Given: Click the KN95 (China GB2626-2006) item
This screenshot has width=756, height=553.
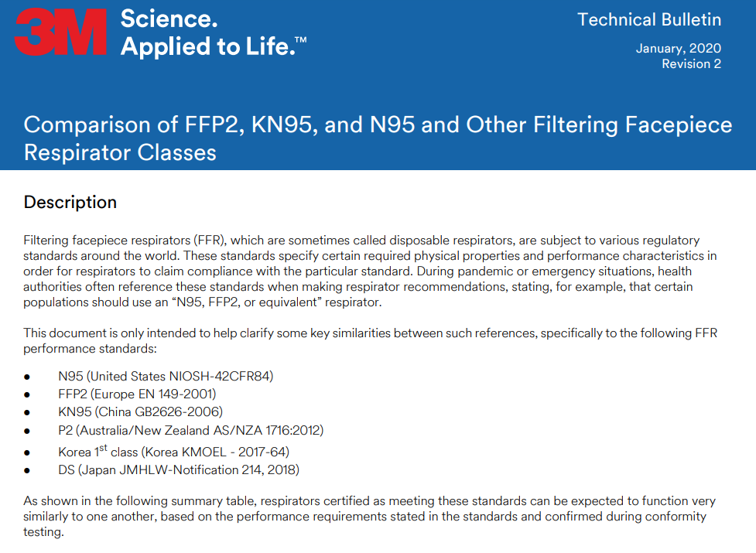Looking at the screenshot, I should pyautogui.click(x=140, y=412).
